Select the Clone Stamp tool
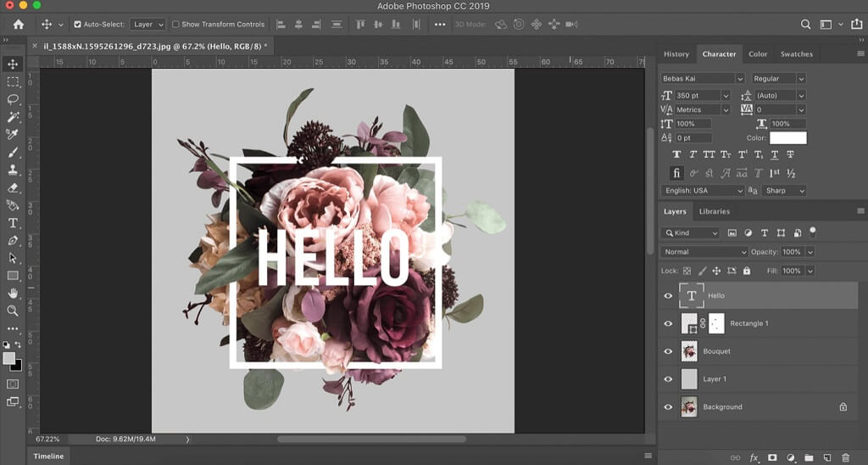The height and width of the screenshot is (465, 868). tap(13, 171)
